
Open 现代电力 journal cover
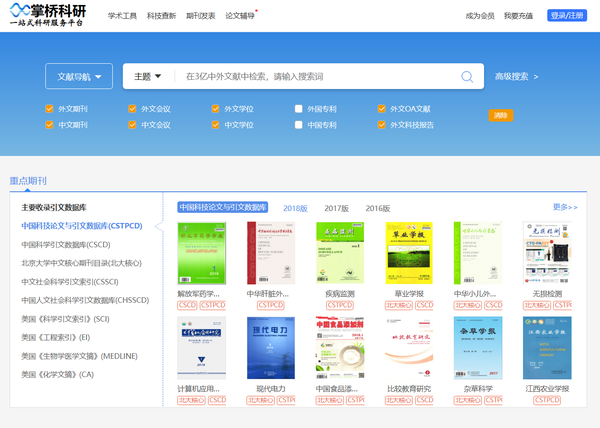click(x=271, y=348)
